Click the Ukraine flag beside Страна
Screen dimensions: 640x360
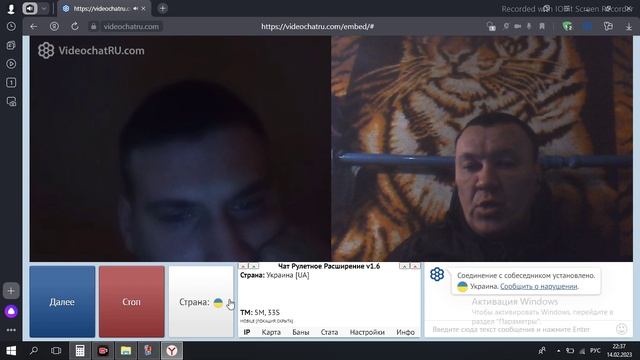coord(218,302)
